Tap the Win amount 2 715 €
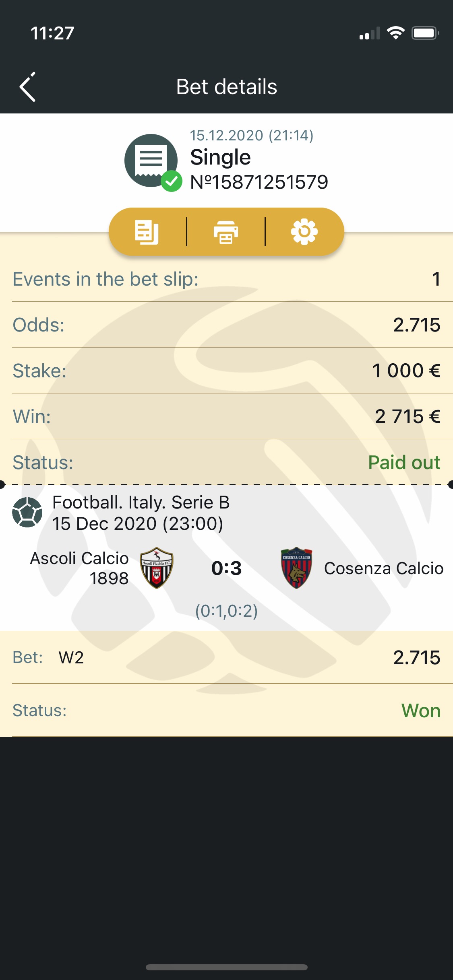Viewport: 453px width, 980px height. click(407, 416)
